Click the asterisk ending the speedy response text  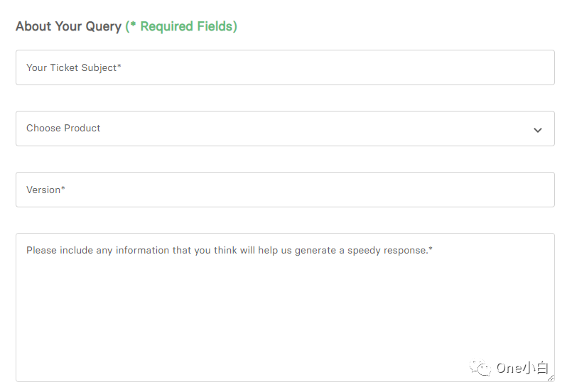[x=431, y=249]
